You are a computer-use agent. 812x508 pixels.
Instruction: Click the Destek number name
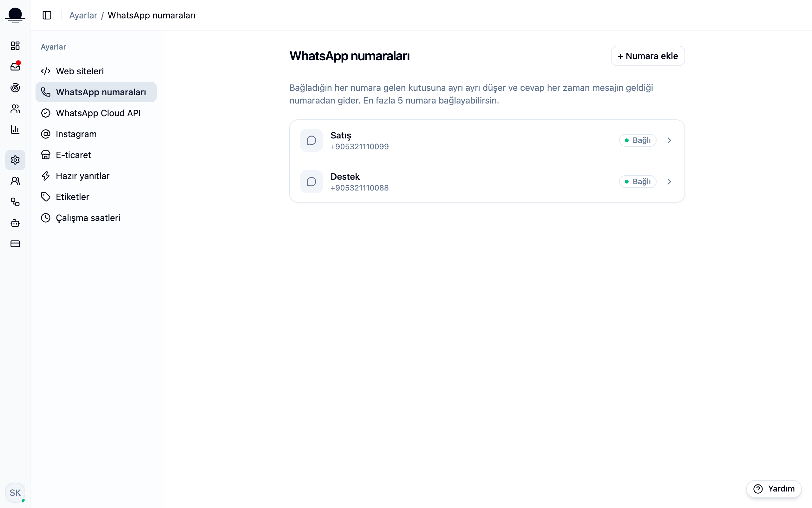(345, 177)
